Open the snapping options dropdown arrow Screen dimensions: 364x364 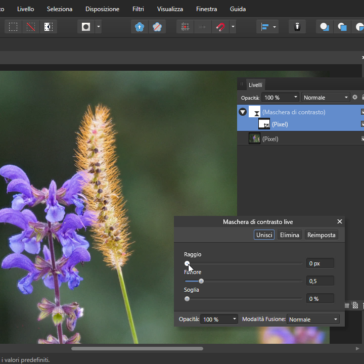(233, 27)
